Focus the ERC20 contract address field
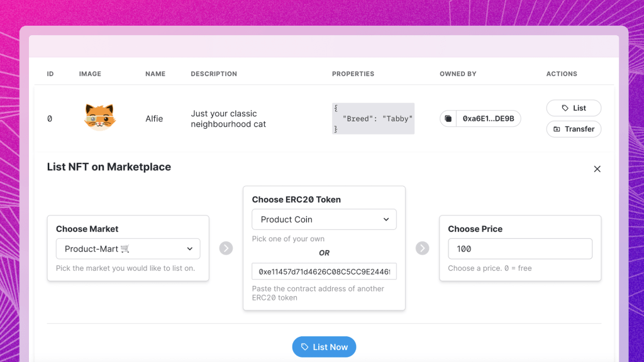This screenshot has height=362, width=644. point(324,272)
